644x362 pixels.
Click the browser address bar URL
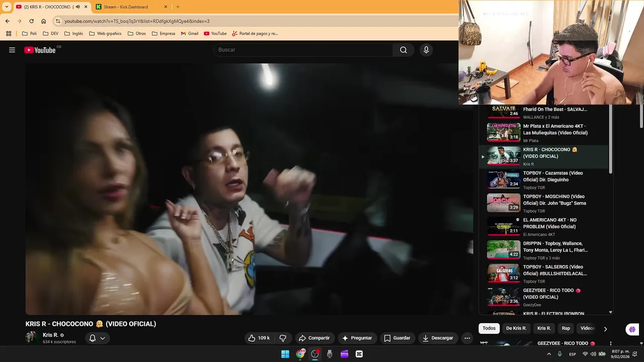(x=137, y=21)
